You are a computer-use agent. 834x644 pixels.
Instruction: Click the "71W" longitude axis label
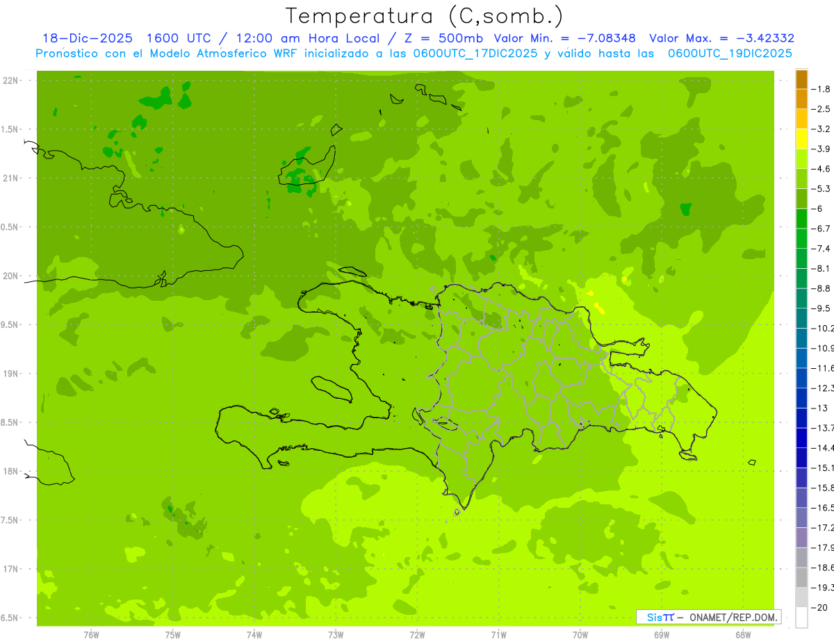click(498, 634)
